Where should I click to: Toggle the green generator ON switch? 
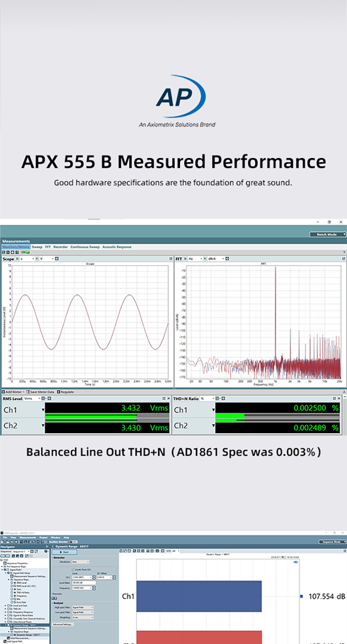coord(25,252)
